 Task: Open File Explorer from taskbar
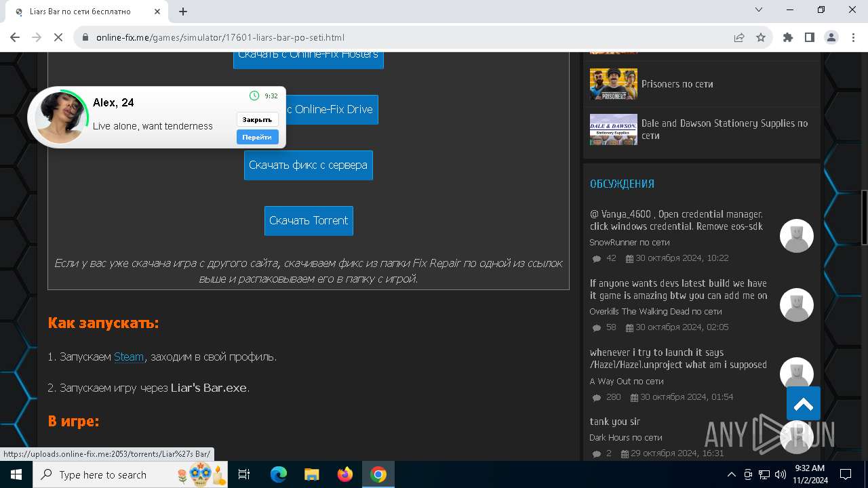point(311,474)
